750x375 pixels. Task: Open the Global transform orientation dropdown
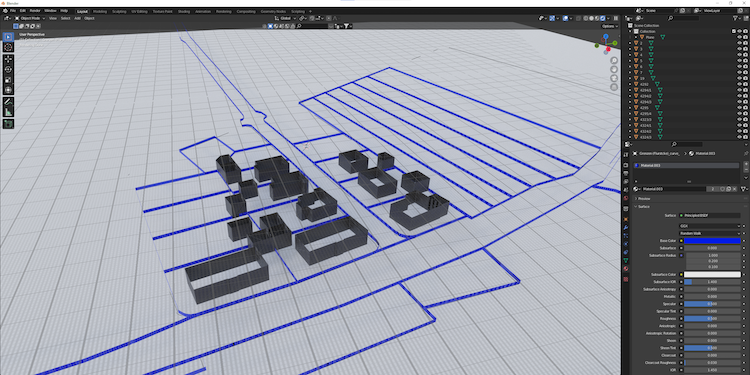286,18
